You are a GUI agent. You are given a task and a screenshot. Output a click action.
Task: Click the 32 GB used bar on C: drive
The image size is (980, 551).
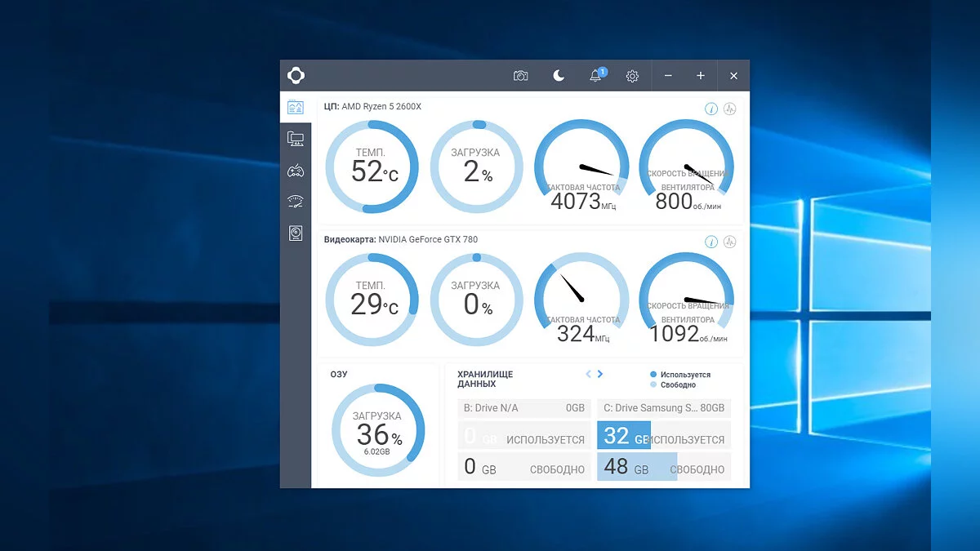coord(624,435)
